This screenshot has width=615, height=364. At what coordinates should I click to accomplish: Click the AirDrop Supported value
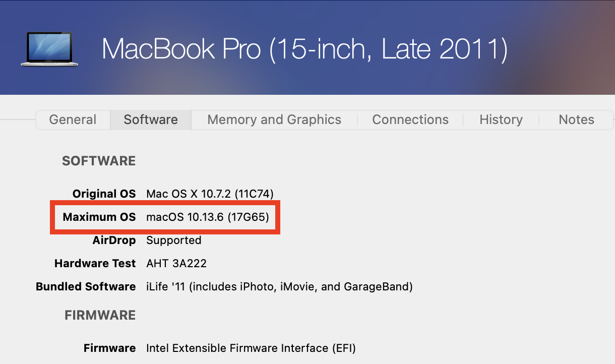(x=173, y=240)
